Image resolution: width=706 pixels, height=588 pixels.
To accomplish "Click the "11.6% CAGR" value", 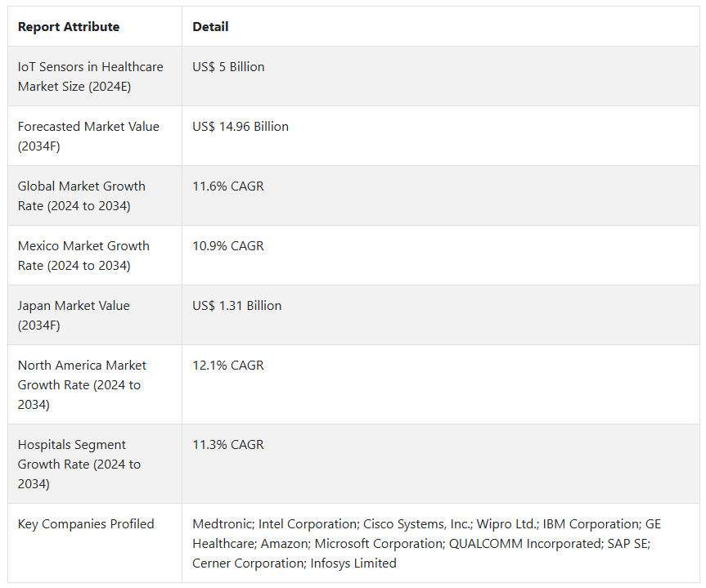I will [x=228, y=186].
